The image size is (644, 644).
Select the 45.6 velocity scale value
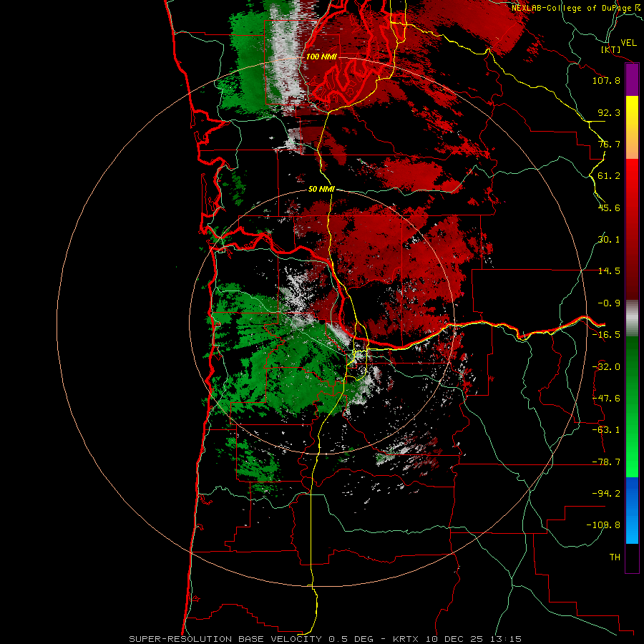(609, 208)
